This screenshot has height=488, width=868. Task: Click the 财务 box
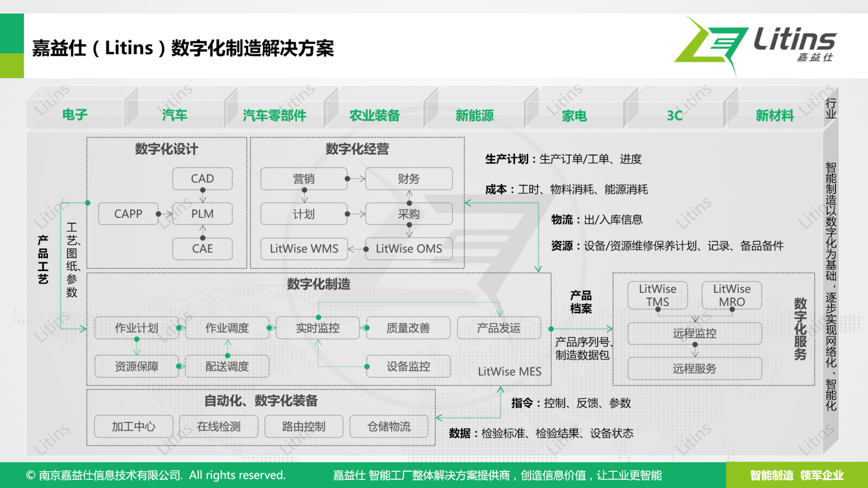tap(409, 178)
